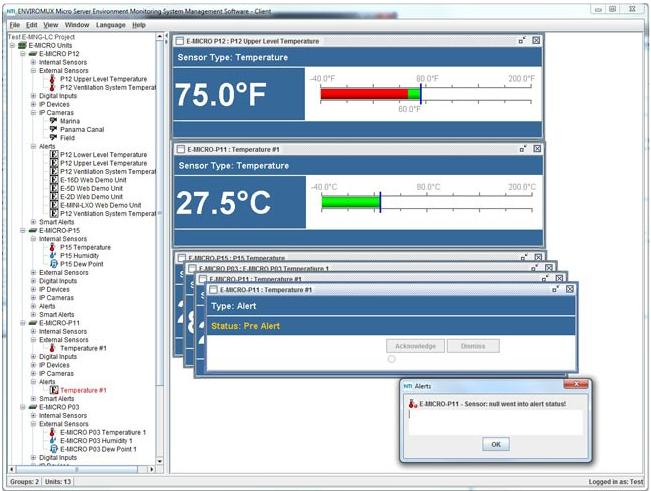
Task: Select the E-MICRO P03 Humidity 1 icon
Action: coord(53,440)
